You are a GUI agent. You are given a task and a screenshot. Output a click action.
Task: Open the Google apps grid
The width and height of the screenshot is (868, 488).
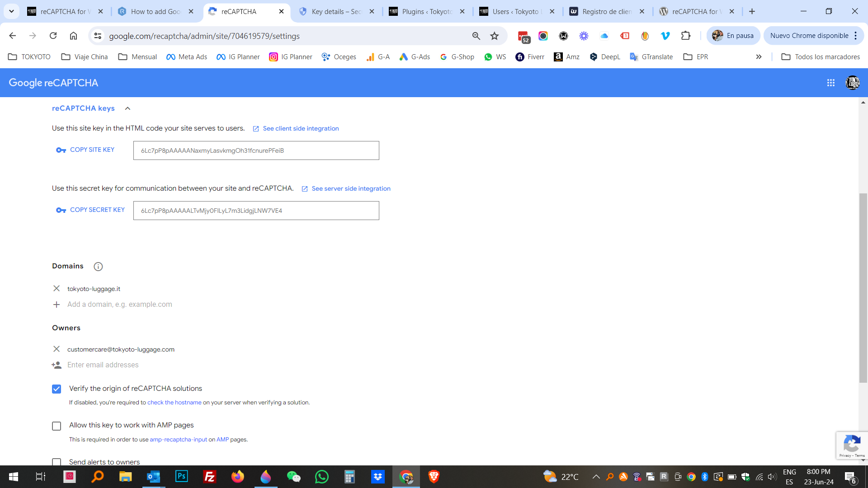point(830,83)
